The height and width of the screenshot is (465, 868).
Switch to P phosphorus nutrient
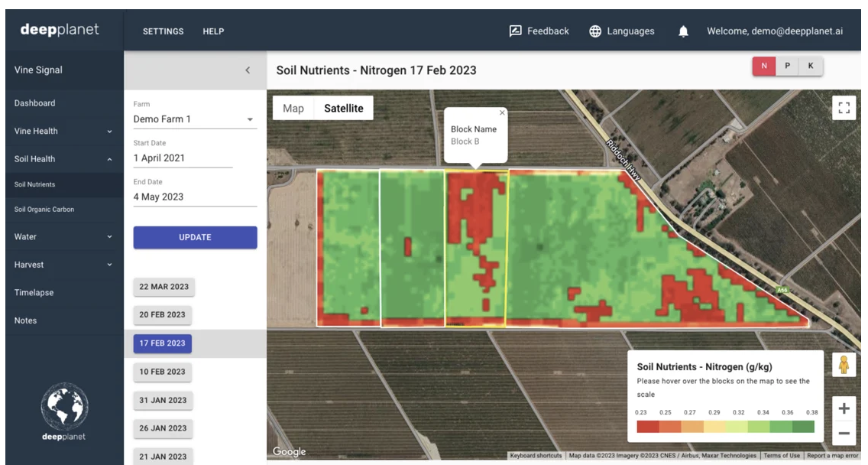click(787, 67)
